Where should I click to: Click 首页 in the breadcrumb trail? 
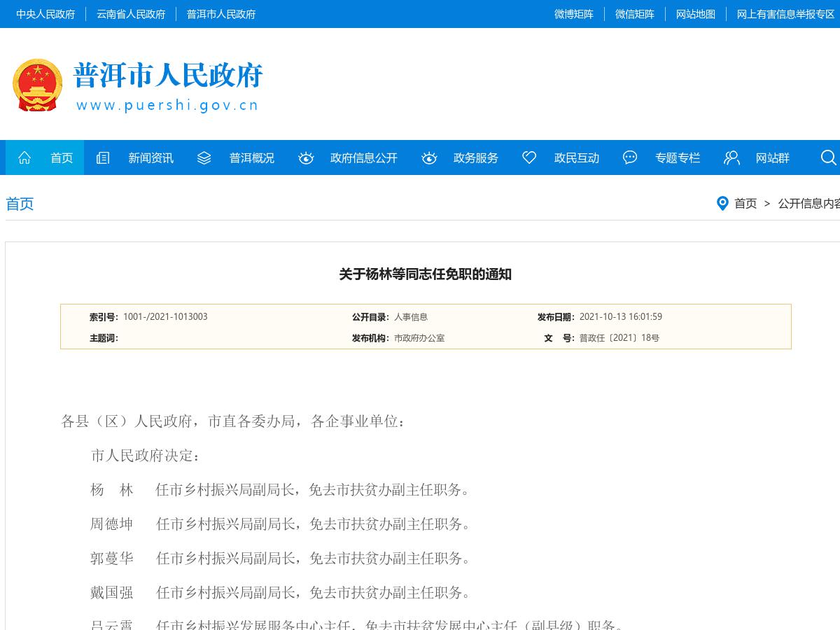745,203
